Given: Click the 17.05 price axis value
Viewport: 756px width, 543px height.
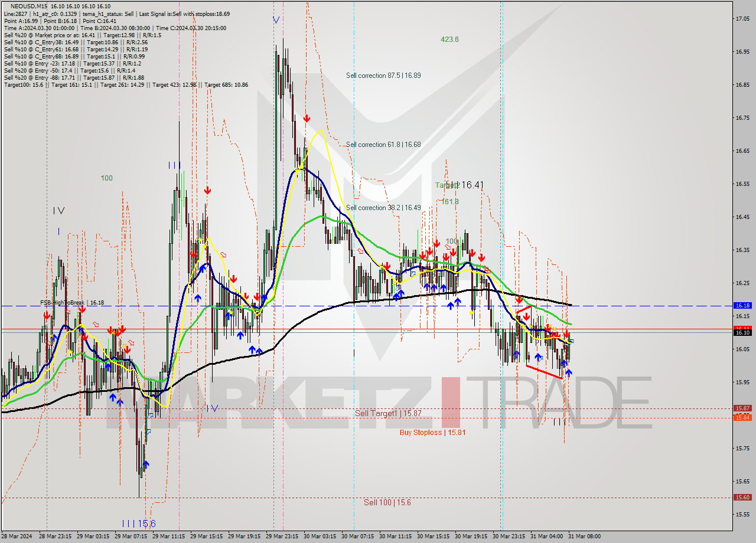Looking at the screenshot, I should click(x=742, y=19).
